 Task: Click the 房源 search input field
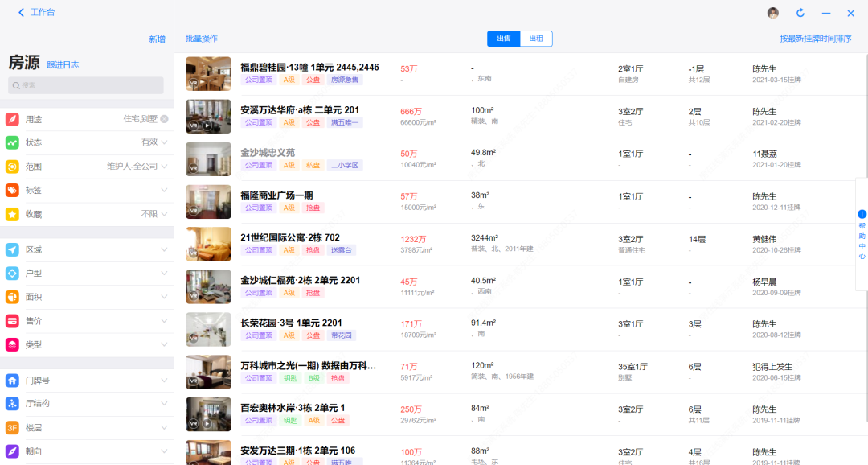[86, 85]
